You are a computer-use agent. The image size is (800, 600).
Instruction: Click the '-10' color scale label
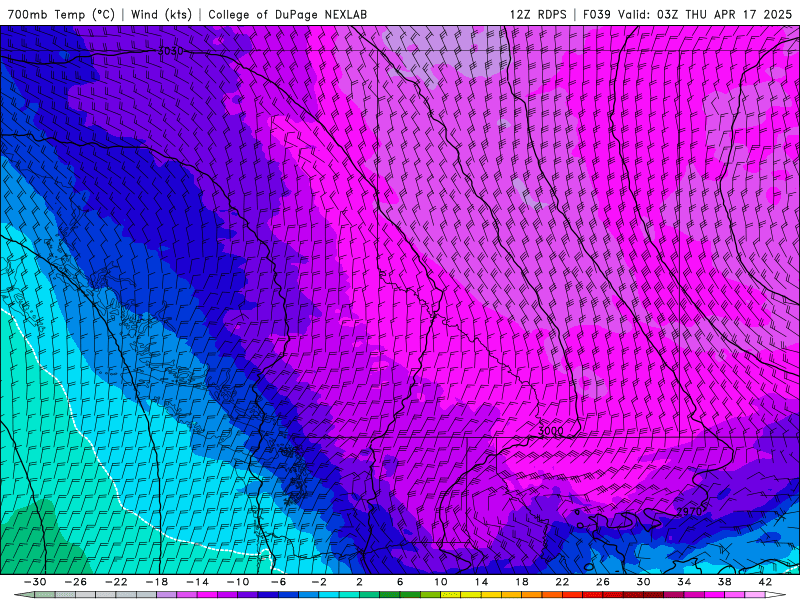(x=238, y=582)
